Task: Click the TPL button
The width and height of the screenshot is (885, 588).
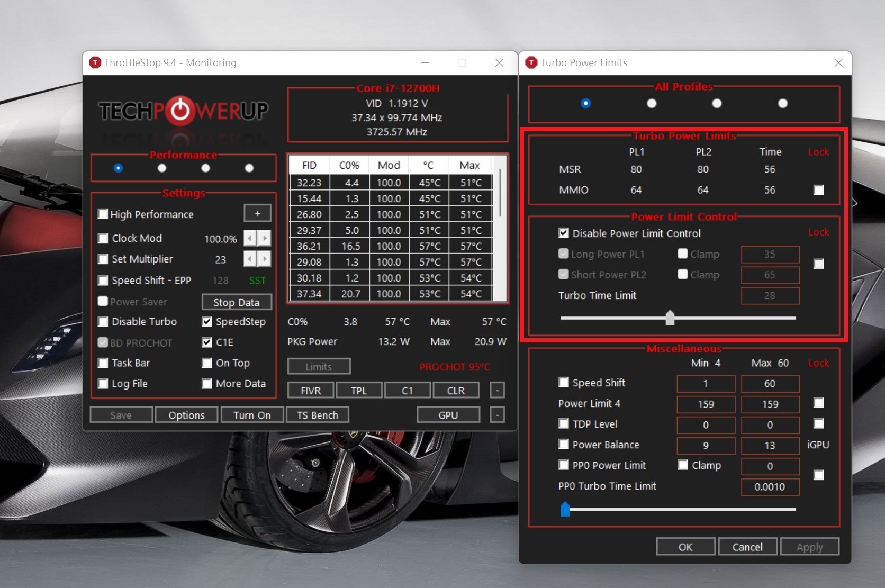Action: point(358,391)
